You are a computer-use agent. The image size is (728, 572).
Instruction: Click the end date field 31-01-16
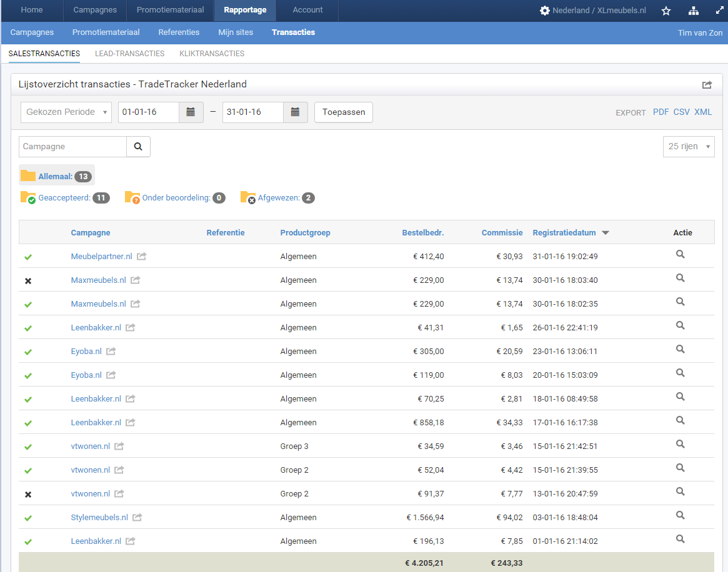[x=253, y=112]
